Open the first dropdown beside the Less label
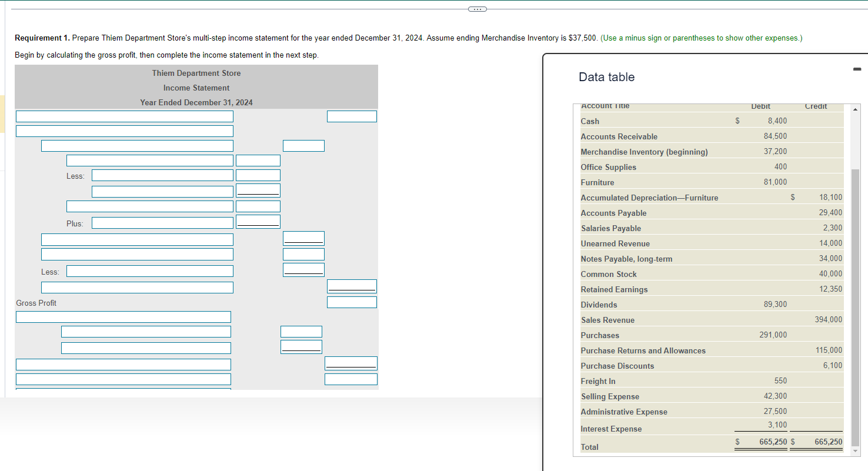The height and width of the screenshot is (471, 868). coord(162,176)
